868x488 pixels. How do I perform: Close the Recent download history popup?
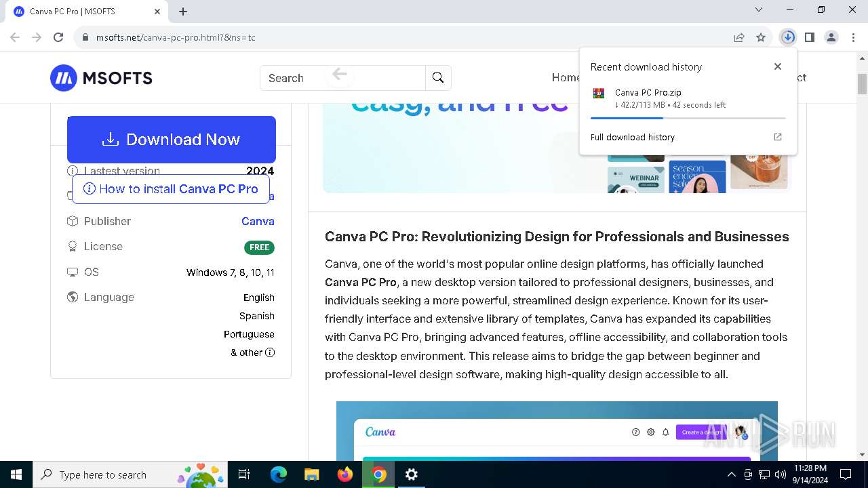pyautogui.click(x=778, y=66)
